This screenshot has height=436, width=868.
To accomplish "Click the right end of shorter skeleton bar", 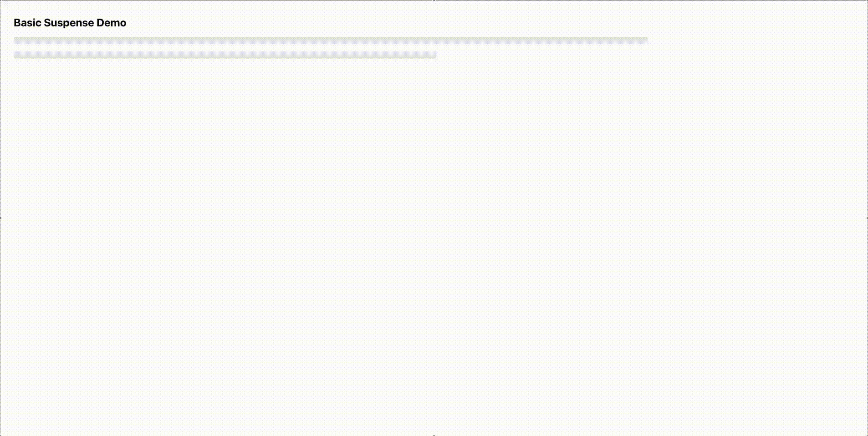I will click(x=434, y=55).
